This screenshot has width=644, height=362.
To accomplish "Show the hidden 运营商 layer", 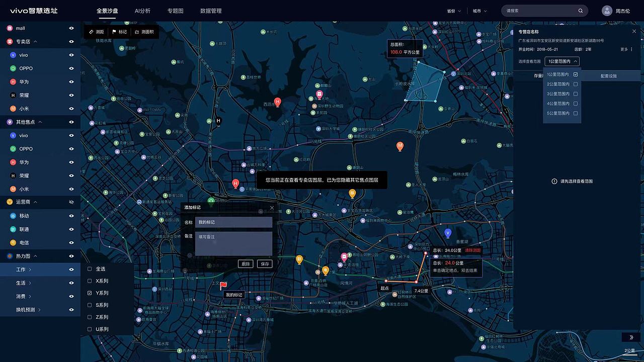I will coord(71,202).
